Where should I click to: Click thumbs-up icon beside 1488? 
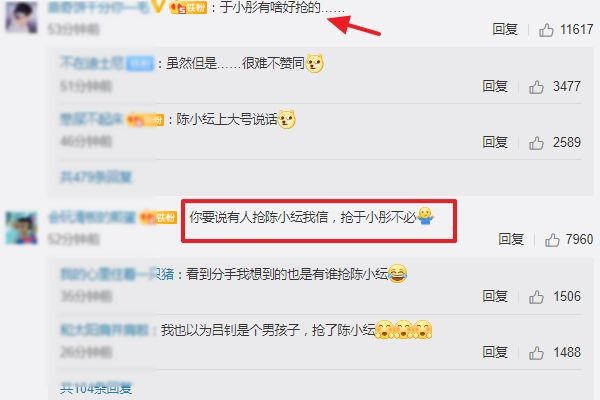pos(536,353)
